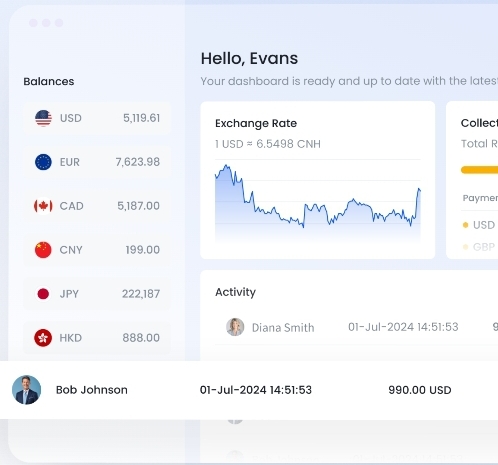Image resolution: width=498 pixels, height=465 pixels.
Task: Open Diana Smith's avatar in Activity
Action: coord(235,327)
